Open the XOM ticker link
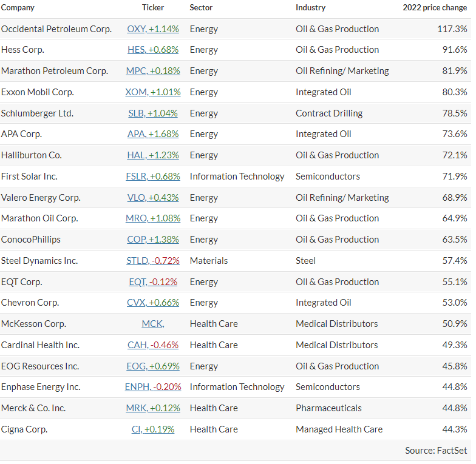 153,92
